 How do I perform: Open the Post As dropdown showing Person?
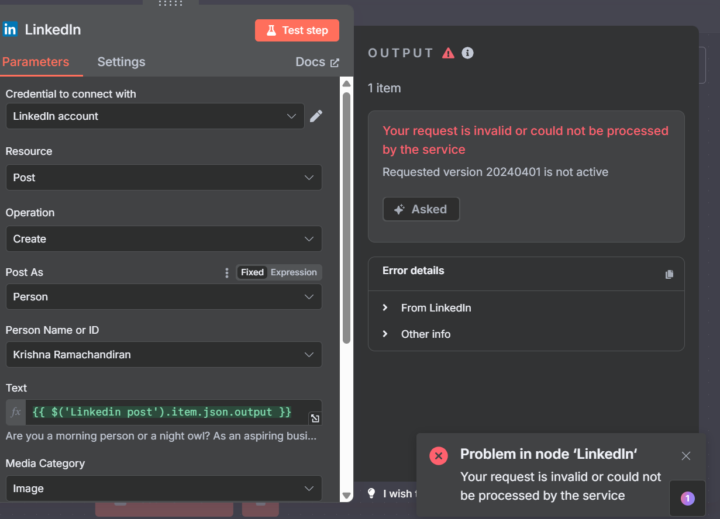pos(163,297)
